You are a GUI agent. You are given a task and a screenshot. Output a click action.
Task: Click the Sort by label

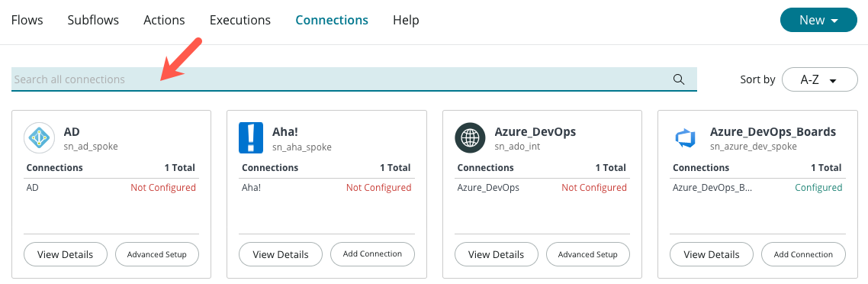pos(757,79)
